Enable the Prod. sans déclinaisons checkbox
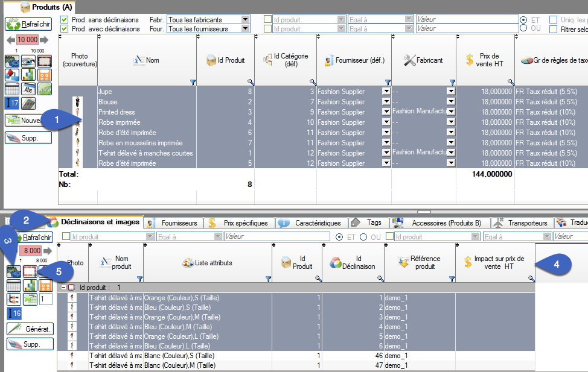The height and width of the screenshot is (372, 588). pos(63,19)
